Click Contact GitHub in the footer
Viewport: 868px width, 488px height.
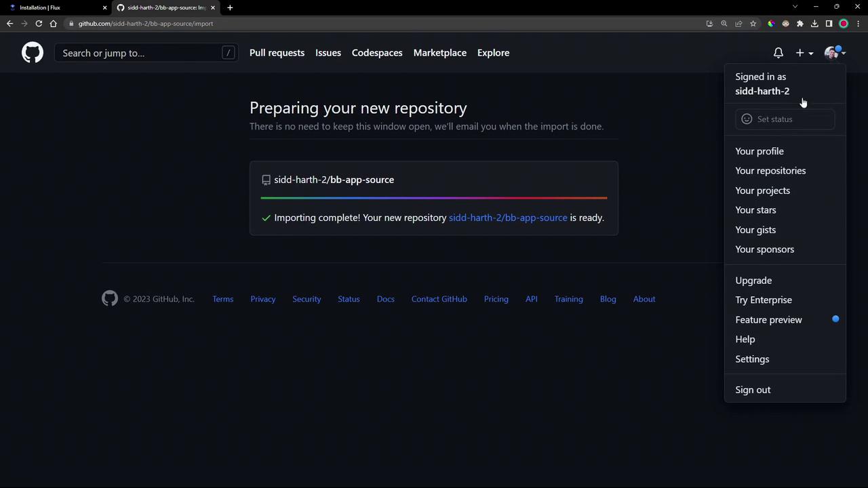[439, 299]
